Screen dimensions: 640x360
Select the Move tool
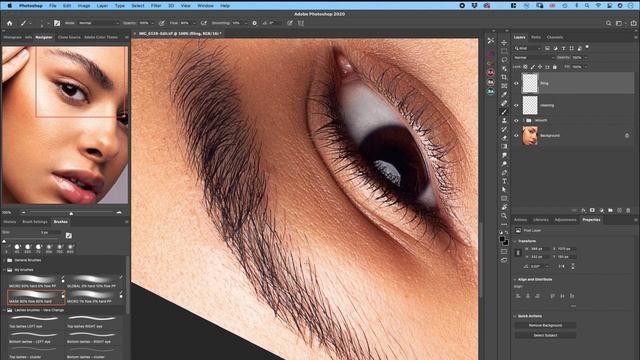click(x=504, y=42)
